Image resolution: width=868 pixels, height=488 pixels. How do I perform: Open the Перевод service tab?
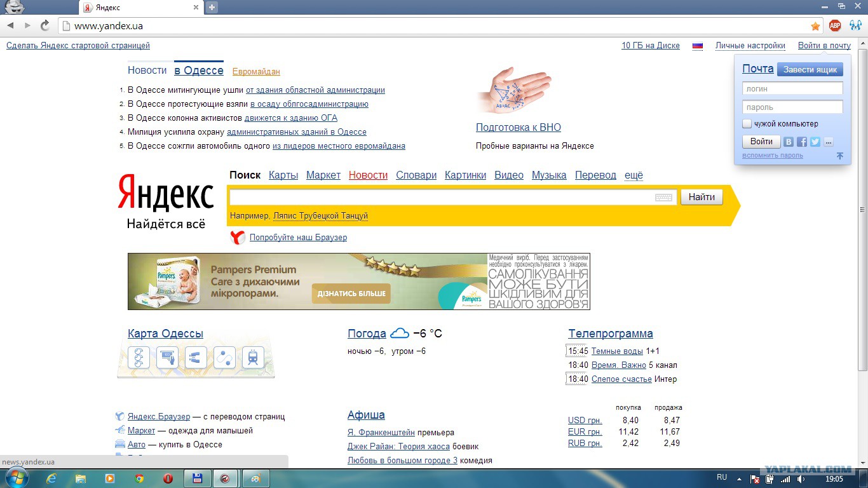pyautogui.click(x=595, y=175)
